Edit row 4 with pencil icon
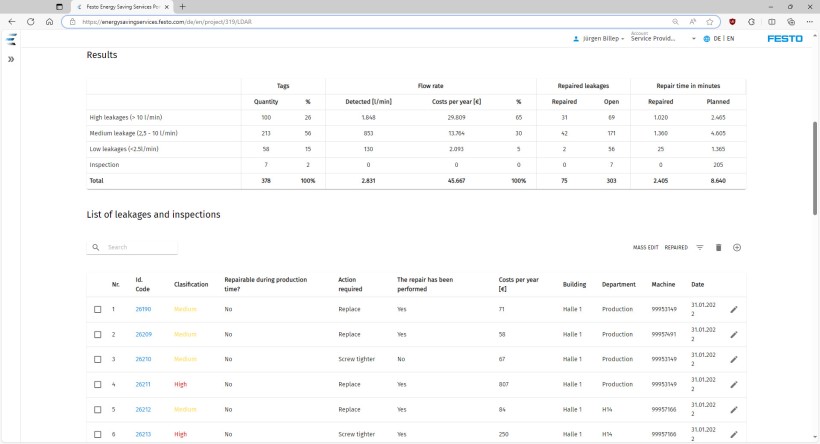Image resolution: width=820 pixels, height=444 pixels. (x=734, y=384)
